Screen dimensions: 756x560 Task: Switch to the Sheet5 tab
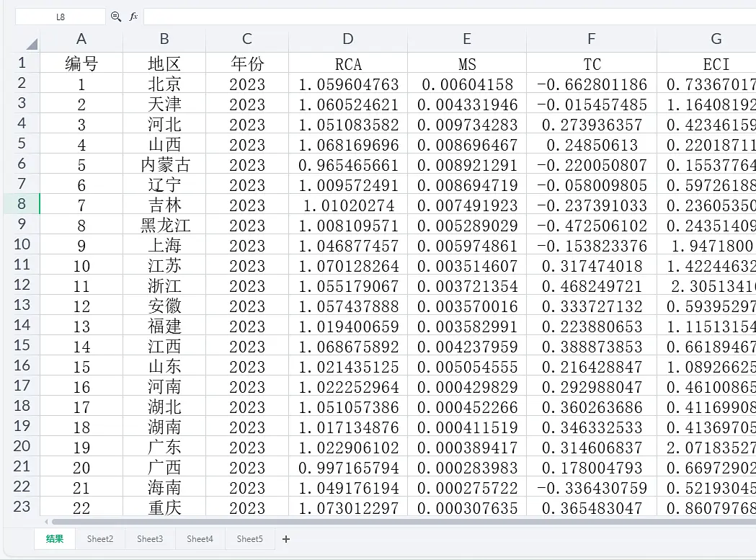pyautogui.click(x=249, y=538)
